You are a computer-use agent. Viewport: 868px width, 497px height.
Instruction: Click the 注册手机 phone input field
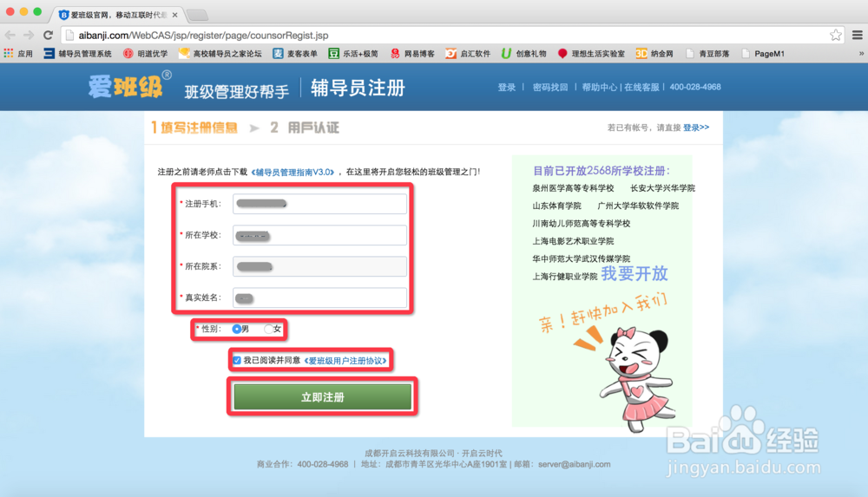(319, 204)
